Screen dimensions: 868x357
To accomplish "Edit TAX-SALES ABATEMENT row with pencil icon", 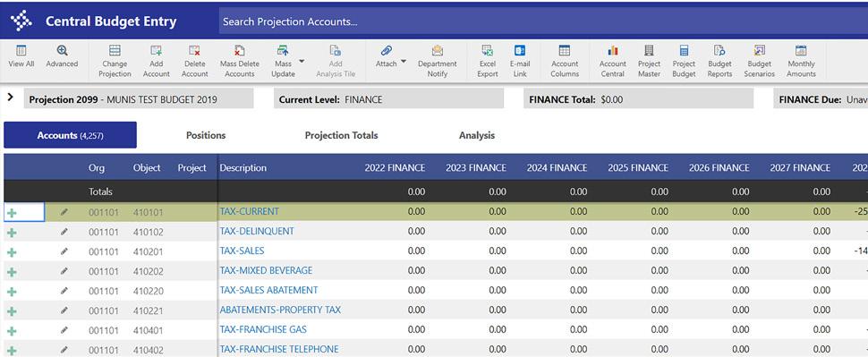I will (x=64, y=291).
